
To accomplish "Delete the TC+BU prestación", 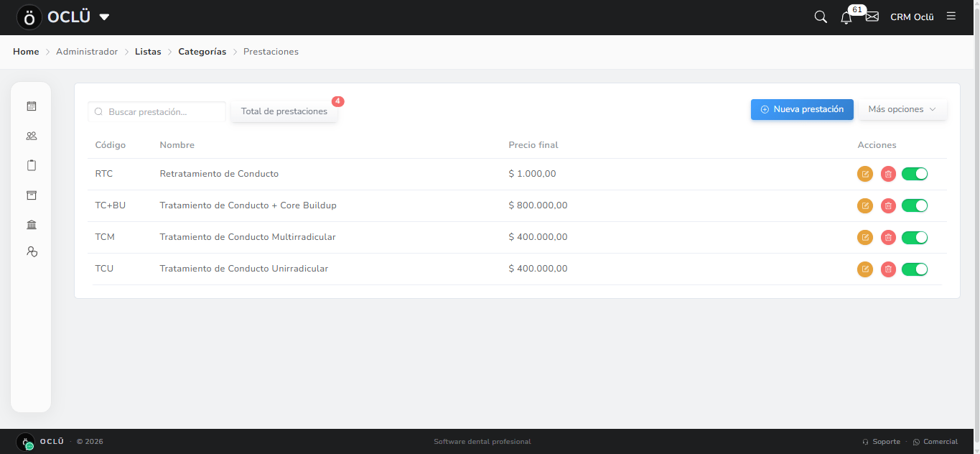I will point(888,205).
